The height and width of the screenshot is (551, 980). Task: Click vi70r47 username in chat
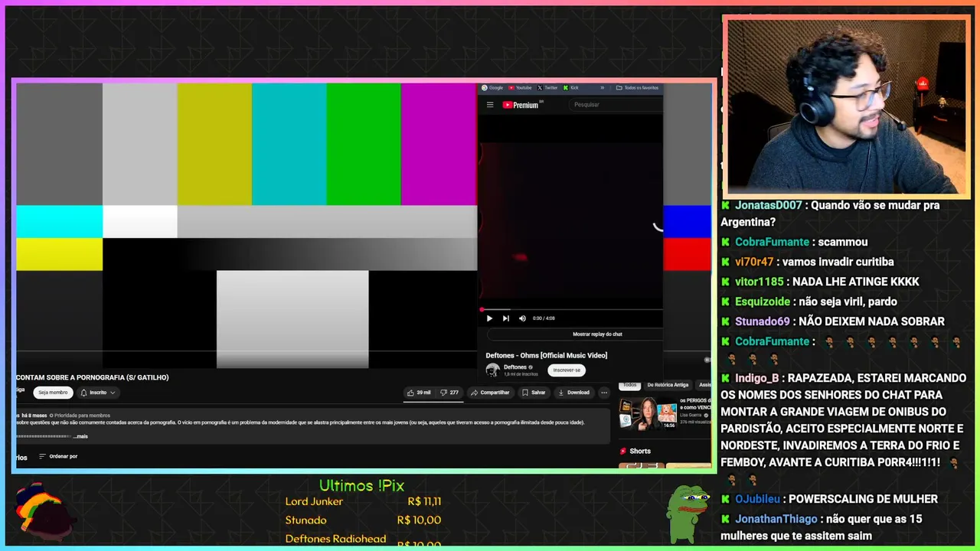coord(754,262)
